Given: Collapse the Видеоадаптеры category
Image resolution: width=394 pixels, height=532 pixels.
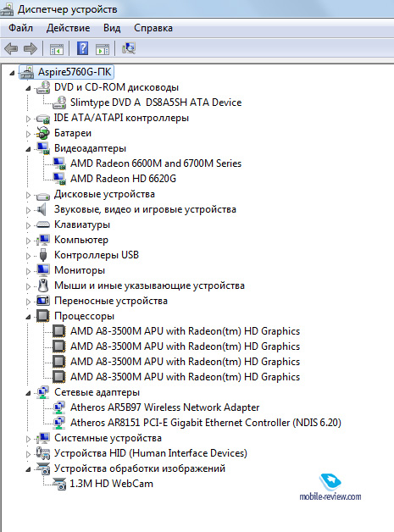Looking at the screenshot, I should [x=29, y=149].
